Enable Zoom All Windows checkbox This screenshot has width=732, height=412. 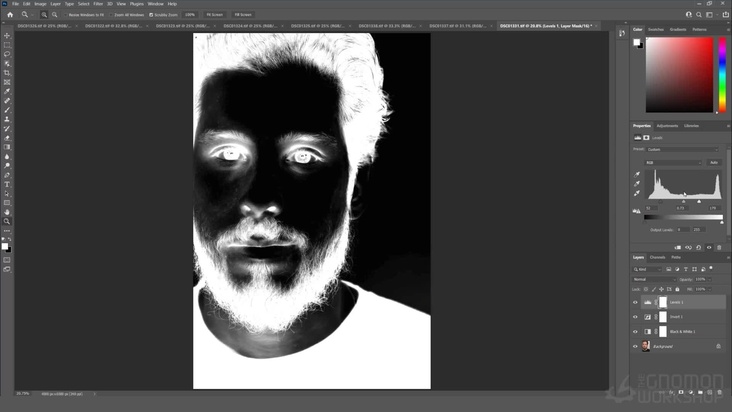tap(111, 15)
